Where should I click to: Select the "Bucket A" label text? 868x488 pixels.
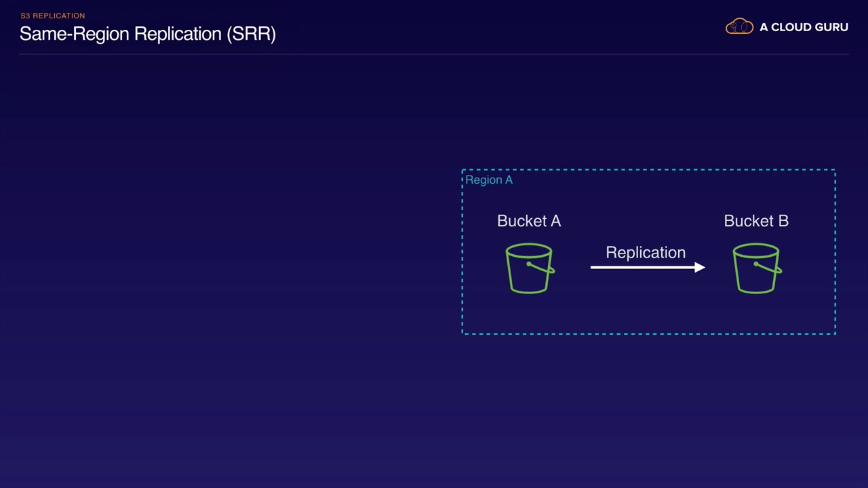coord(529,221)
